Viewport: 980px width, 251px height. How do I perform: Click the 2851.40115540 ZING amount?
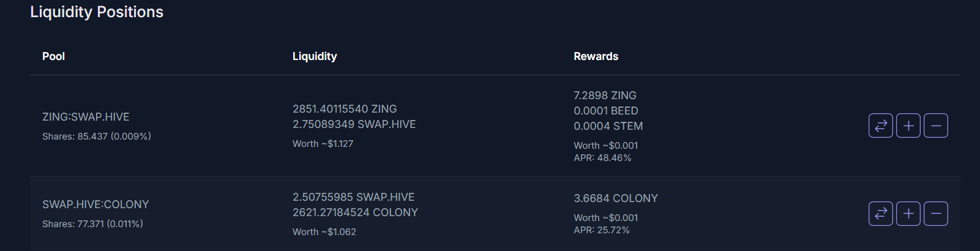click(x=345, y=109)
